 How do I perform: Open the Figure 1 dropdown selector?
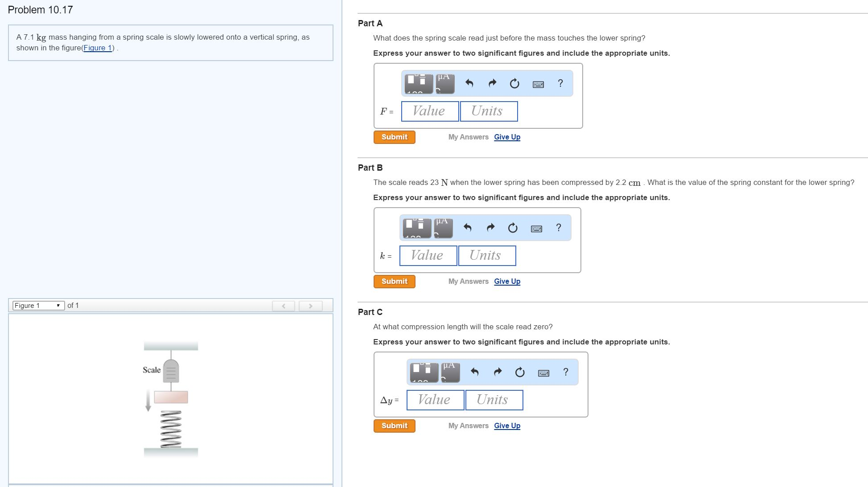point(38,306)
